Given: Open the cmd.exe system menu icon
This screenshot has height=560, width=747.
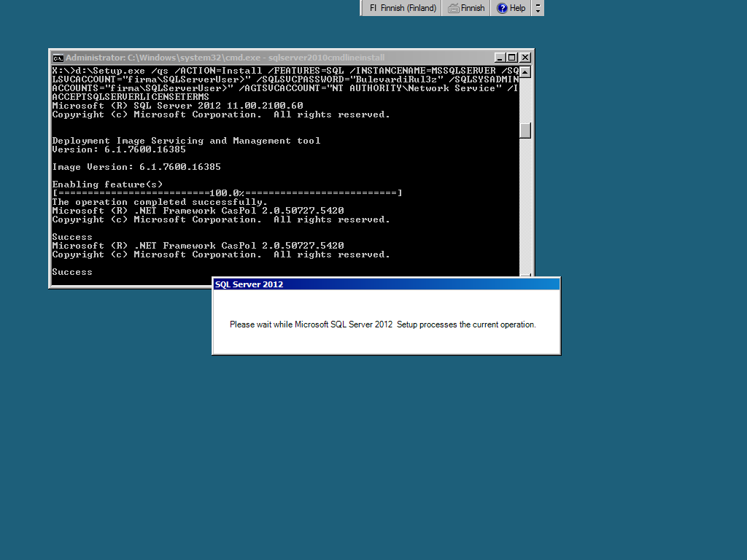Looking at the screenshot, I should point(58,58).
